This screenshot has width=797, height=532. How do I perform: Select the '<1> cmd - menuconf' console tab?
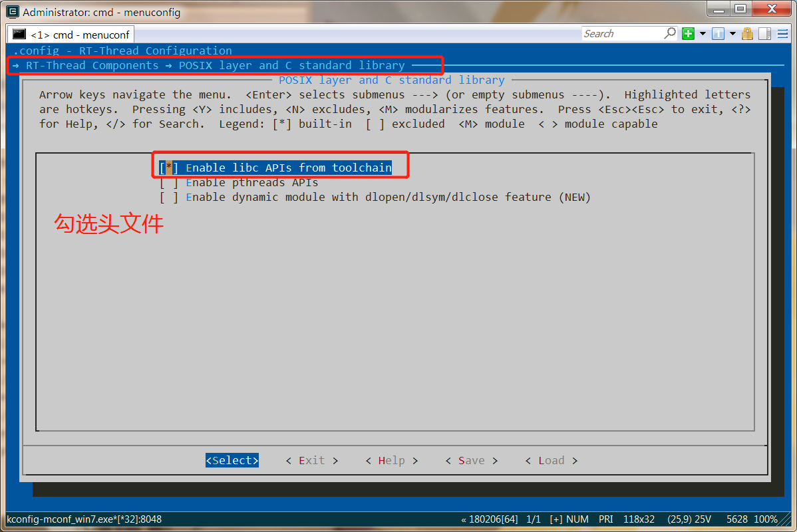click(x=71, y=35)
